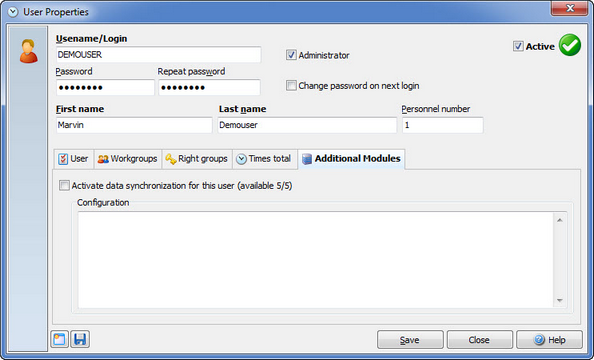The height and width of the screenshot is (360, 594).
Task: Click the Last name field with Demouser
Action: click(307, 125)
